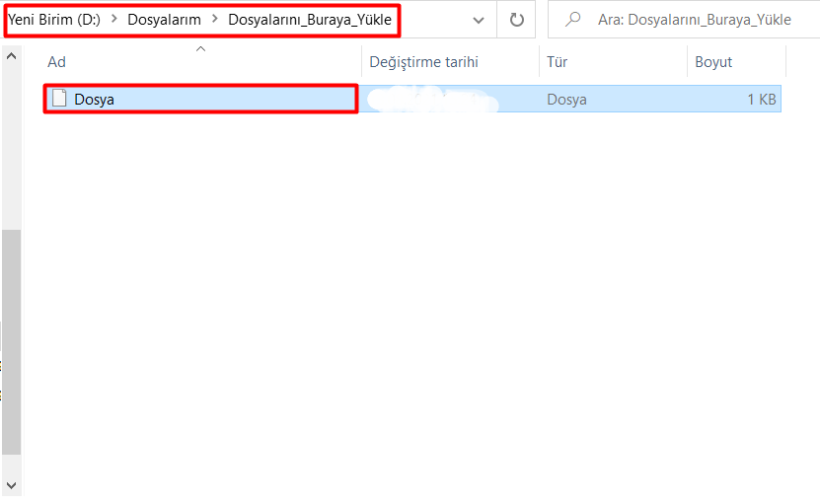Expand chevron after Yeni Birim (D:)
Screen dimensions: 820x504
pos(113,20)
